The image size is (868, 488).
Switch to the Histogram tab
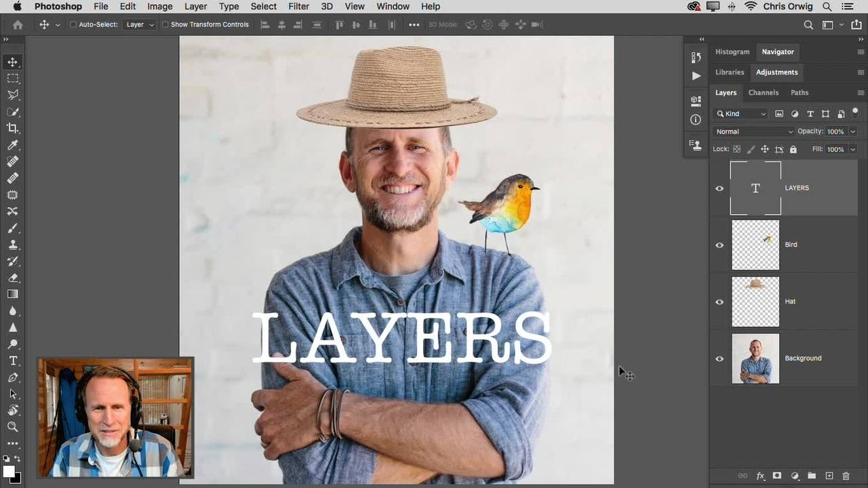[x=732, y=52]
